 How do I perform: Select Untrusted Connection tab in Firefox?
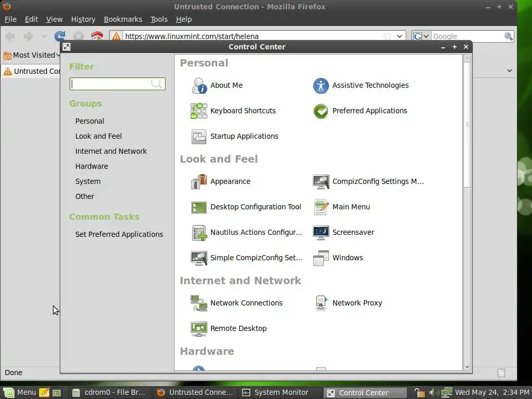31,71
